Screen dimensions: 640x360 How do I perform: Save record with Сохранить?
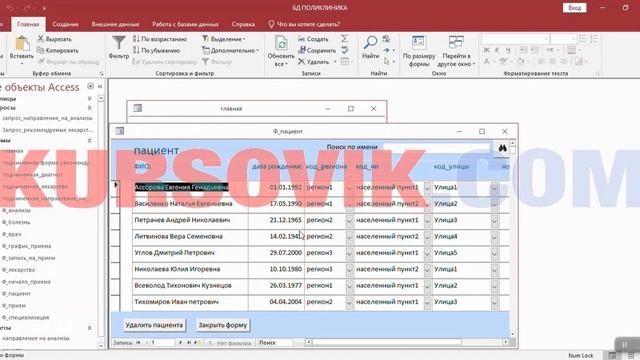pyautogui.click(x=317, y=50)
